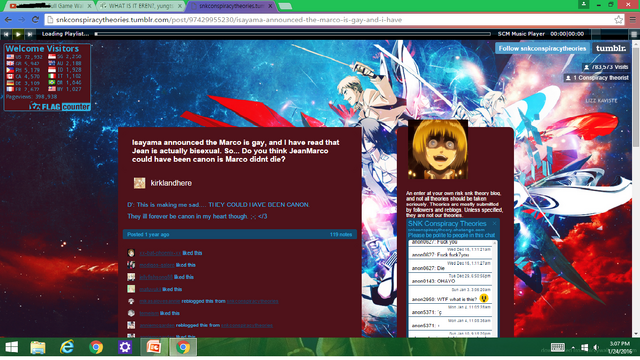Screen dimensions: 640x360
Task: Click the 'Posted 1 year ago' timestamp
Action: click(148, 235)
